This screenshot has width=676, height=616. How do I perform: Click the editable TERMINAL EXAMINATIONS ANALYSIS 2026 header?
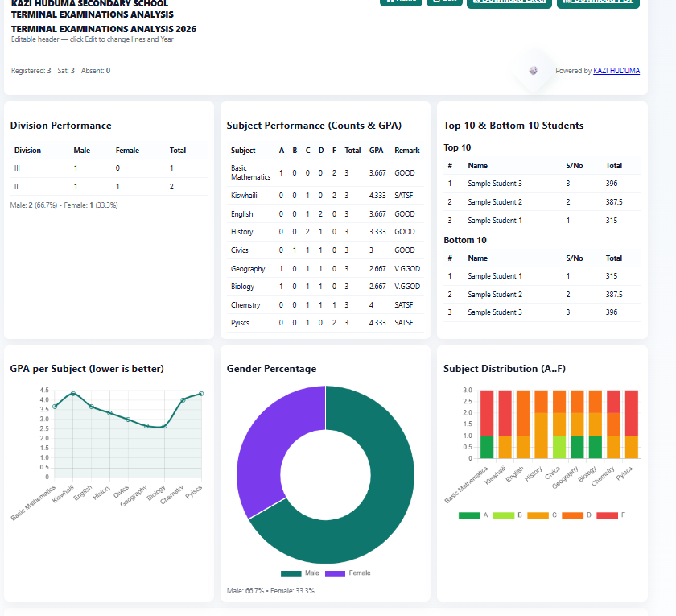pyautogui.click(x=104, y=29)
